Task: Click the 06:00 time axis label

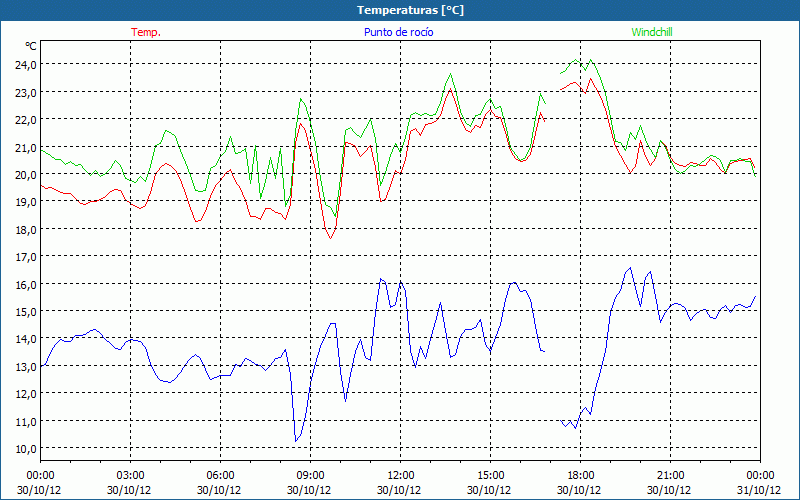Action: pyautogui.click(x=220, y=476)
